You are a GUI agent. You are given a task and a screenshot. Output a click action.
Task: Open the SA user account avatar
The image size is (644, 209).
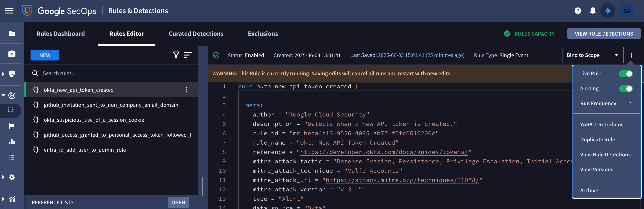click(x=627, y=11)
